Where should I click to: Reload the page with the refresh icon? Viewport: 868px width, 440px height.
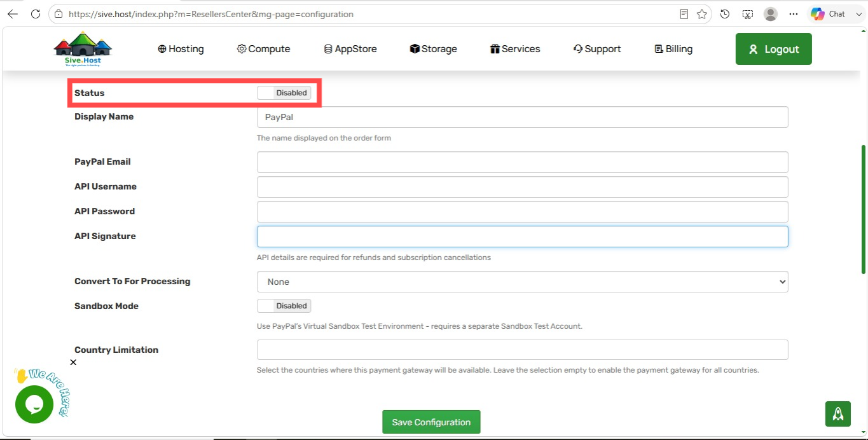pyautogui.click(x=35, y=14)
